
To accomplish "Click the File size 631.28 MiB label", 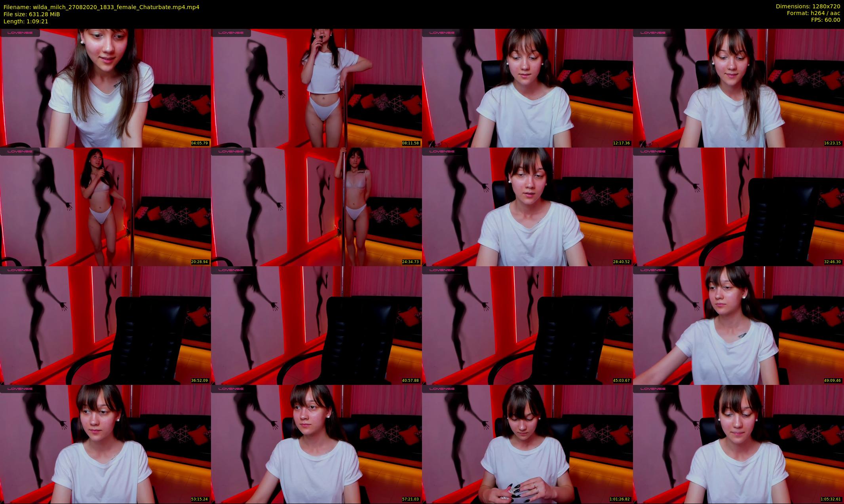I will click(32, 14).
